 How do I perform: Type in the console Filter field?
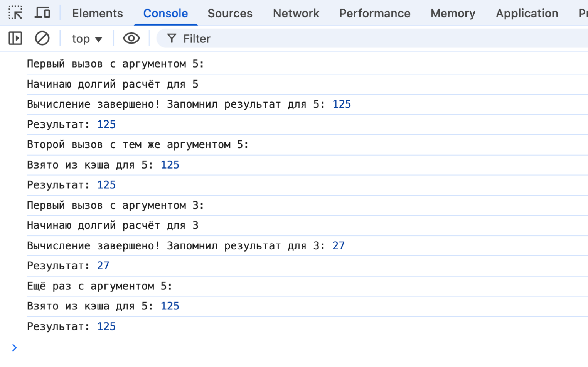pos(347,39)
